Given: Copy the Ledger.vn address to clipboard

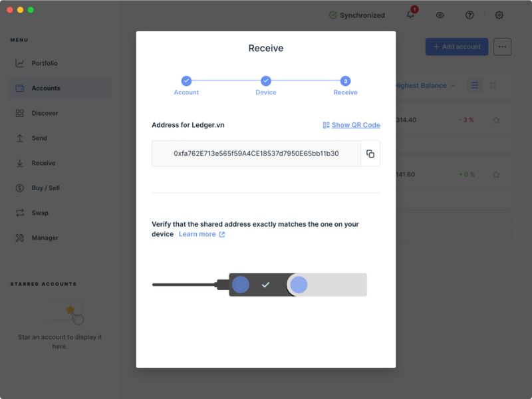Looking at the screenshot, I should tap(370, 154).
